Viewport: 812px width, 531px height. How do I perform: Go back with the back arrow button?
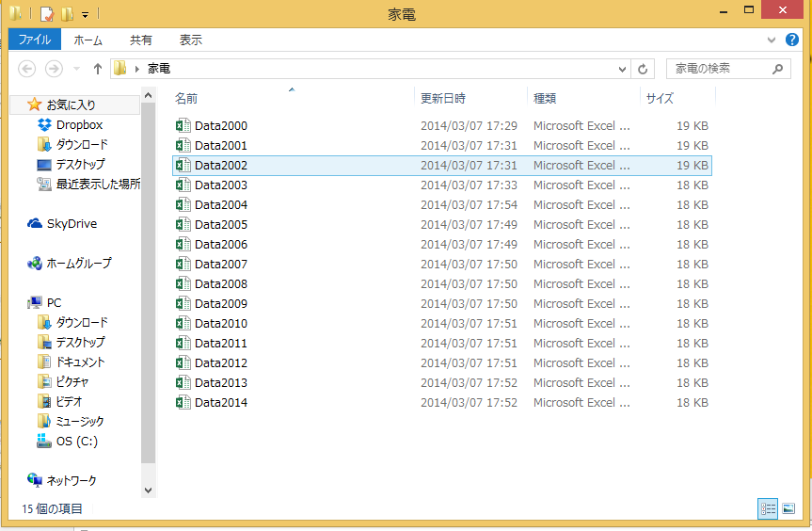pos(27,69)
